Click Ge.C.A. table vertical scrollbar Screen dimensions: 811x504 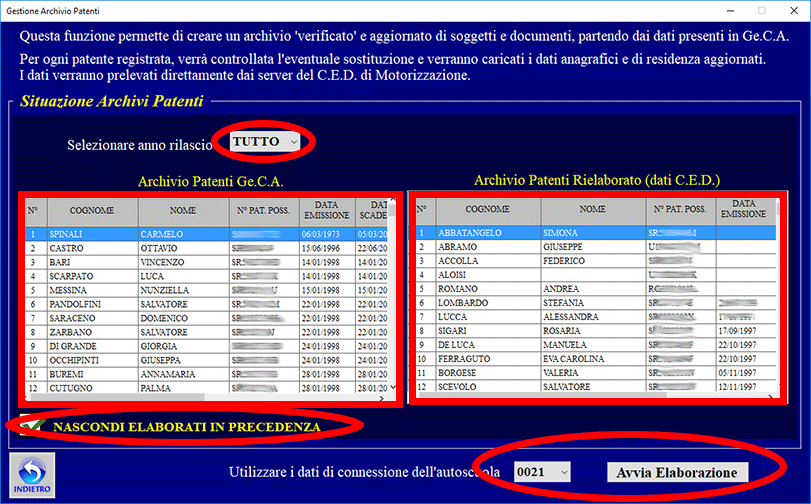coord(393,295)
